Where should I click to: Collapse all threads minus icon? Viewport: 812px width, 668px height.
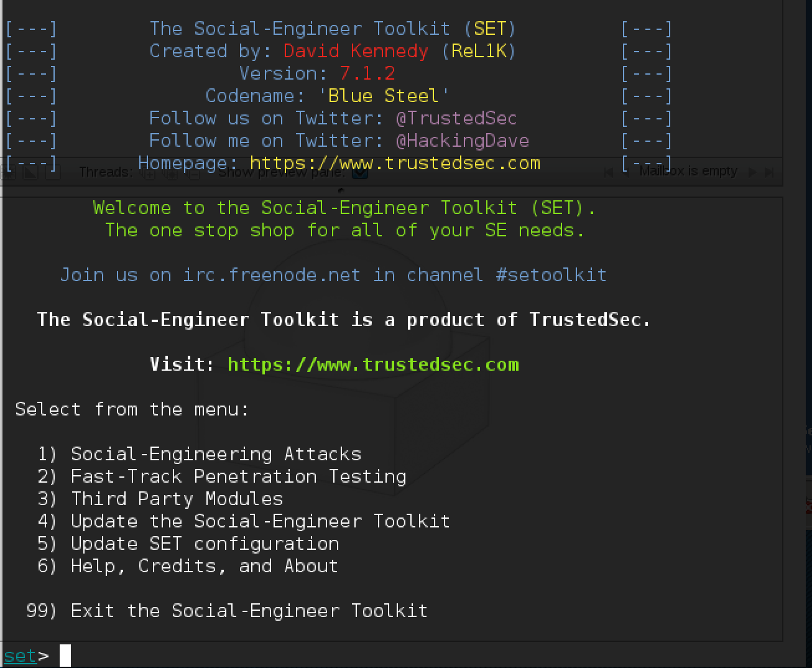193,174
